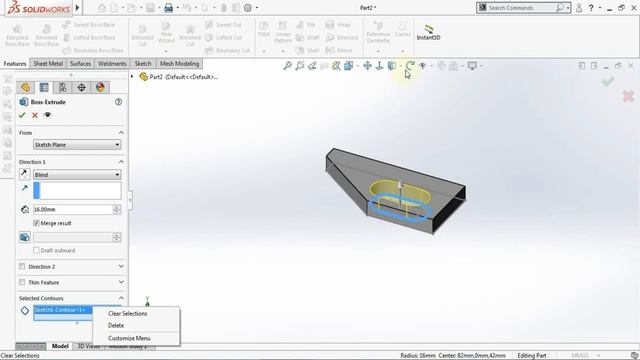Open the Blind end condition dropdown
The image size is (640, 360).
coord(77,175)
